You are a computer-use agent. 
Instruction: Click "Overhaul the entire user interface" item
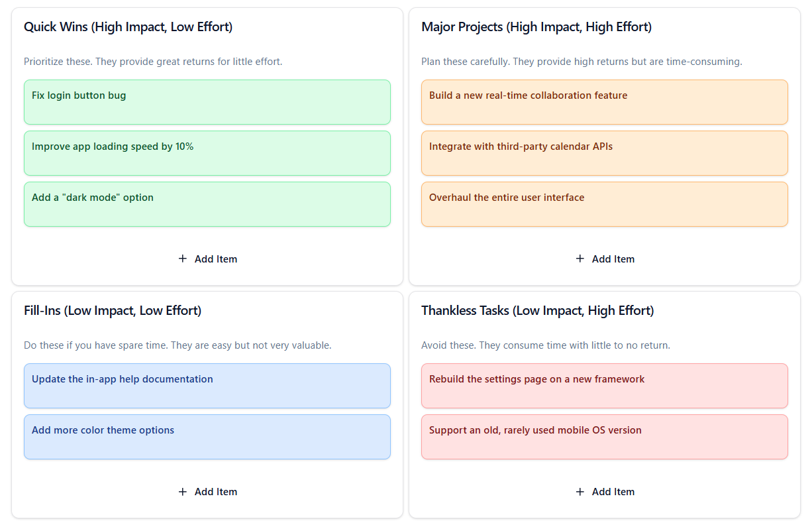pyautogui.click(x=605, y=204)
